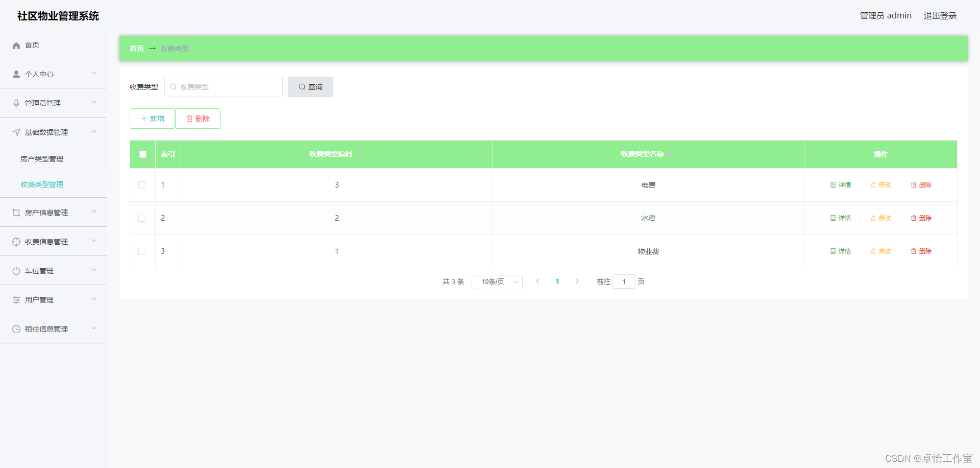
Task: Click the home icon beside 首页 in sidebar
Action: (16, 45)
